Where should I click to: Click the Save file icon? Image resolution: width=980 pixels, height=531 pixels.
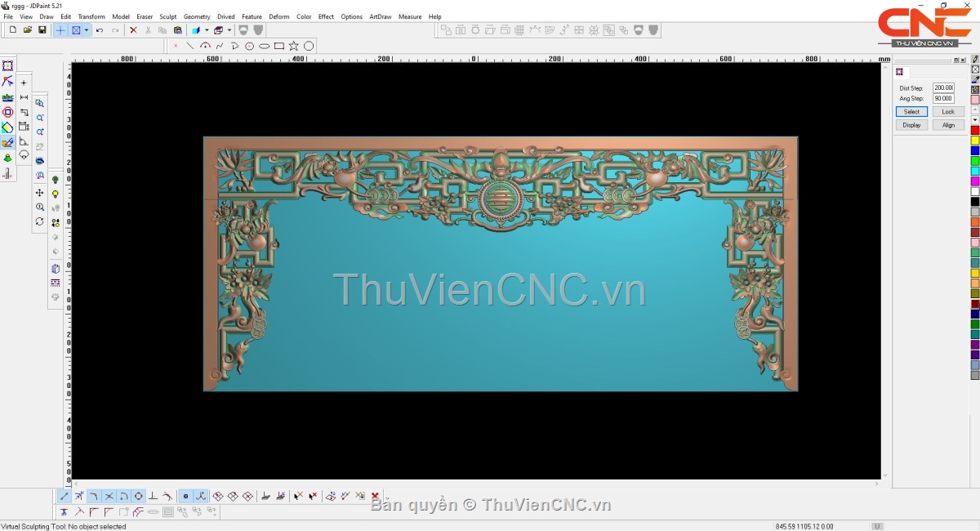(x=42, y=30)
